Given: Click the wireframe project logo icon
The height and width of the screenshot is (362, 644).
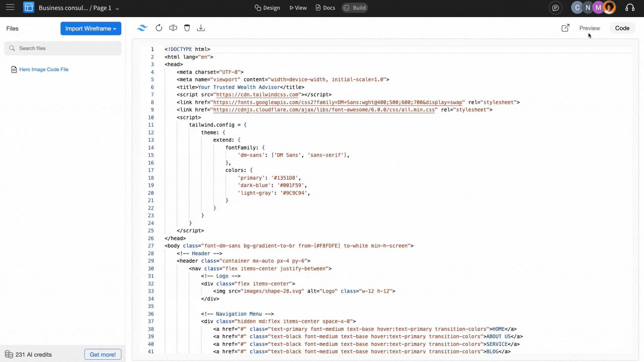Looking at the screenshot, I should (29, 7).
